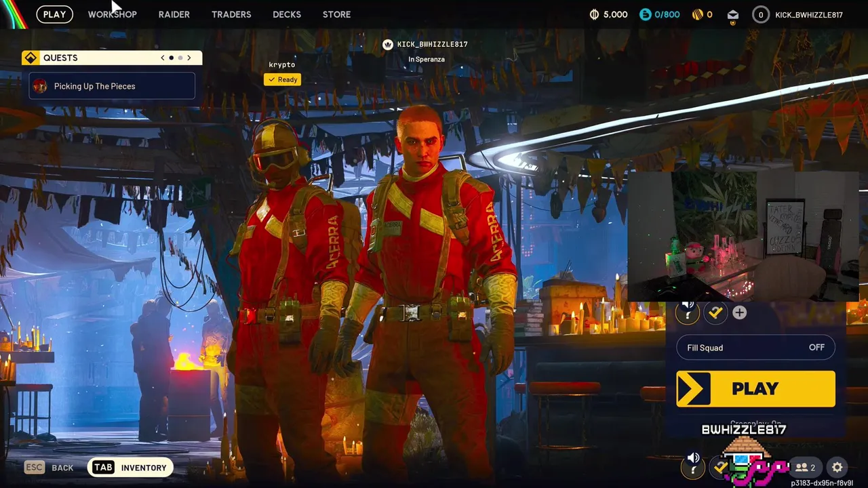
Task: Click the coin currency icon next to 5,000
Action: click(x=594, y=14)
